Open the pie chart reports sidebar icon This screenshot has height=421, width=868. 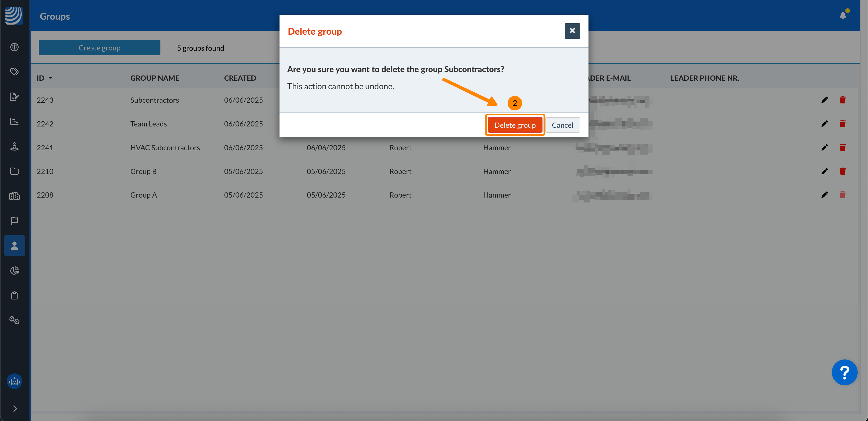coord(14,270)
